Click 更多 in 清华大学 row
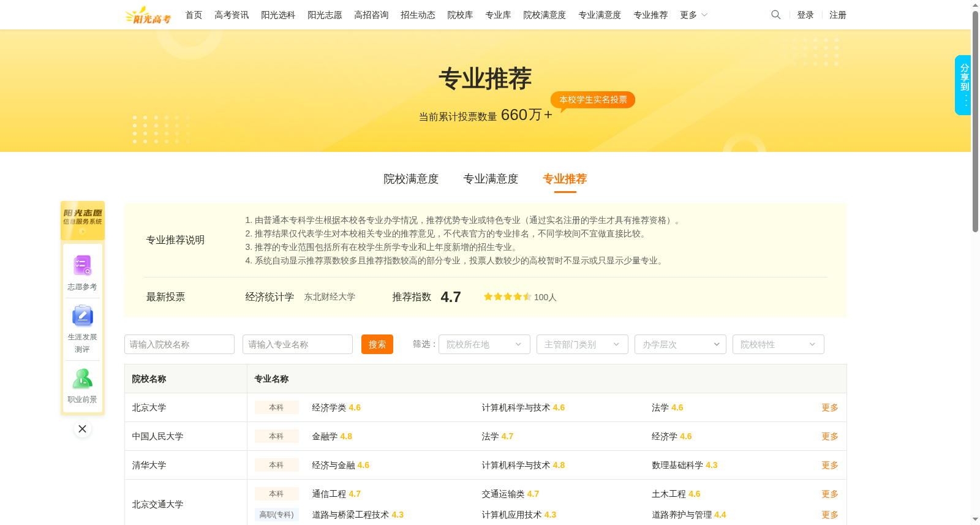 pos(830,465)
